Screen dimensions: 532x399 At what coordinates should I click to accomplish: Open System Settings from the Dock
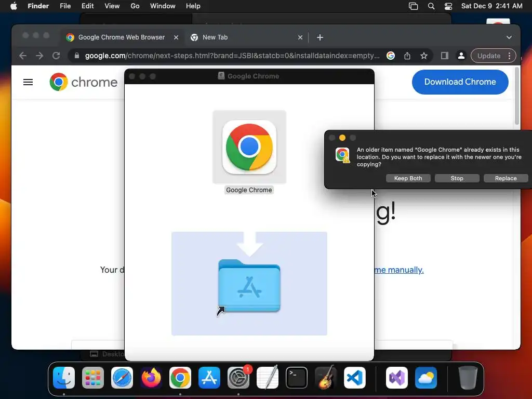point(238,378)
